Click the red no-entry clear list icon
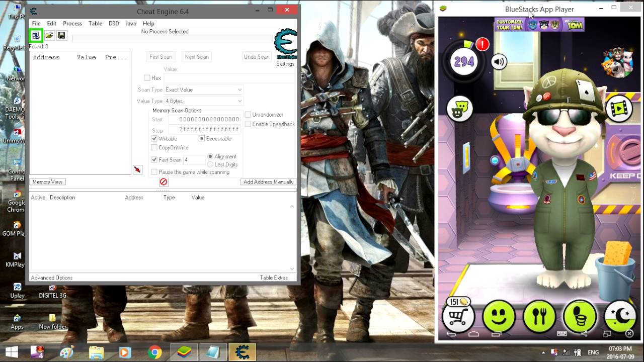This screenshot has height=362, width=644. 164,182
